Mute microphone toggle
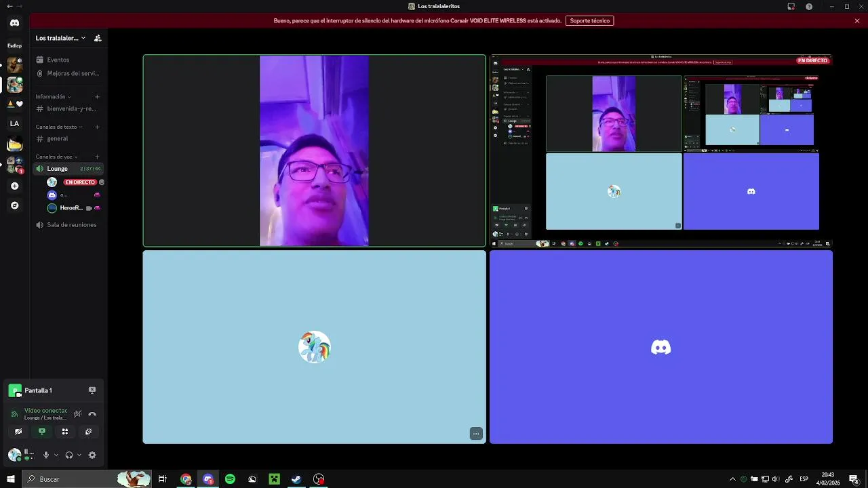The height and width of the screenshot is (488, 868). (46, 455)
